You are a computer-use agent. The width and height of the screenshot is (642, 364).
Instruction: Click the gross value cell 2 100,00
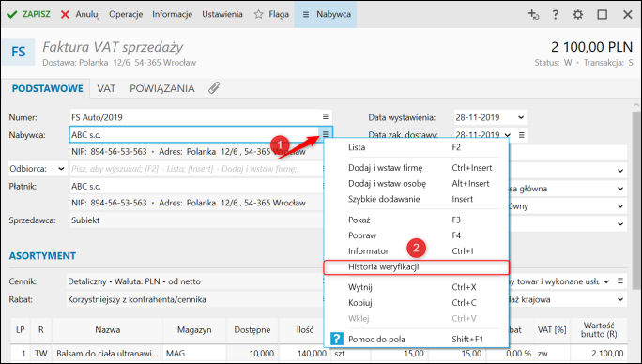pyautogui.click(x=599, y=354)
